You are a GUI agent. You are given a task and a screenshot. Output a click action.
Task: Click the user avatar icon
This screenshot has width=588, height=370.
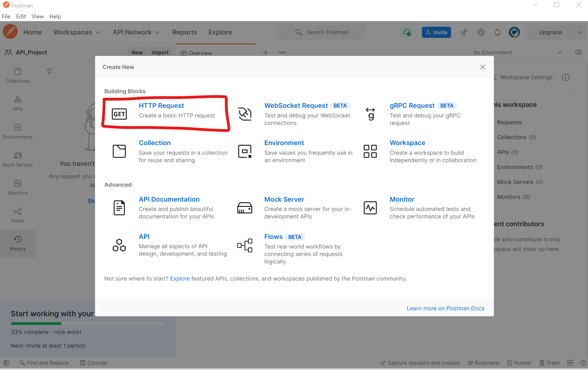point(514,32)
